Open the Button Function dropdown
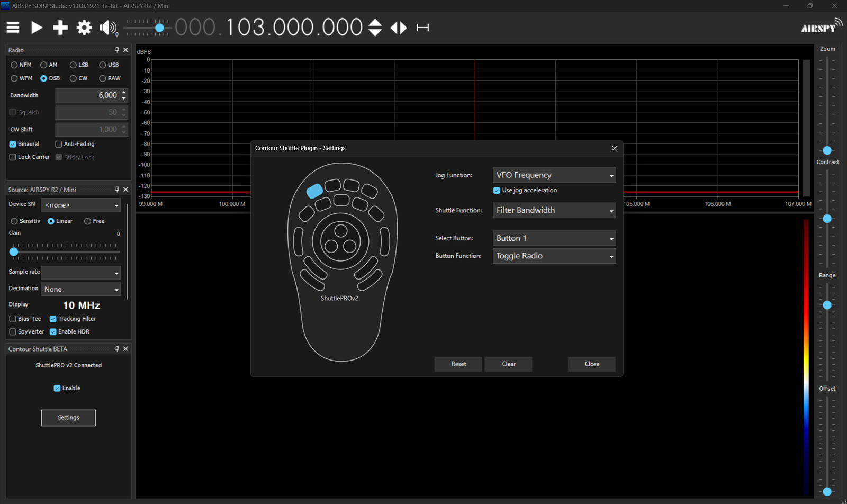 click(554, 256)
